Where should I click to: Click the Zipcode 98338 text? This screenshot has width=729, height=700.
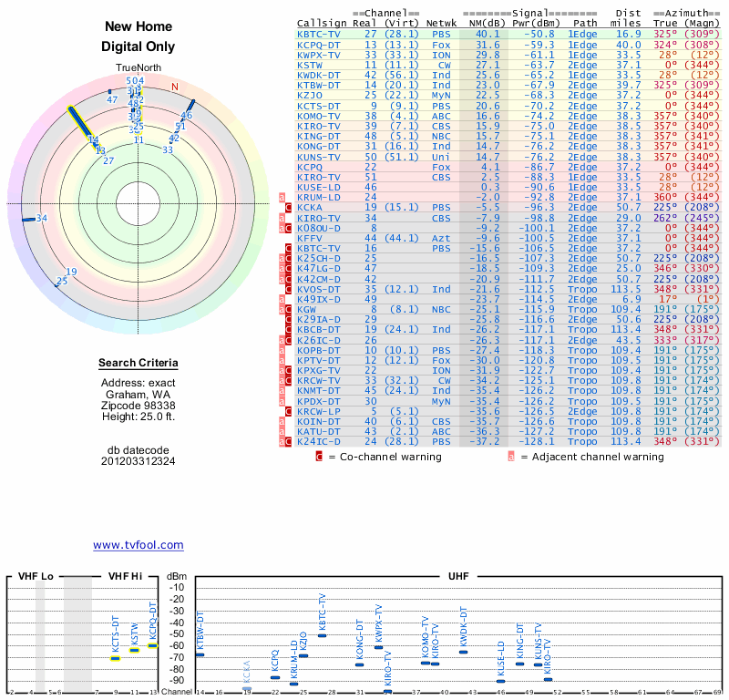pos(139,406)
